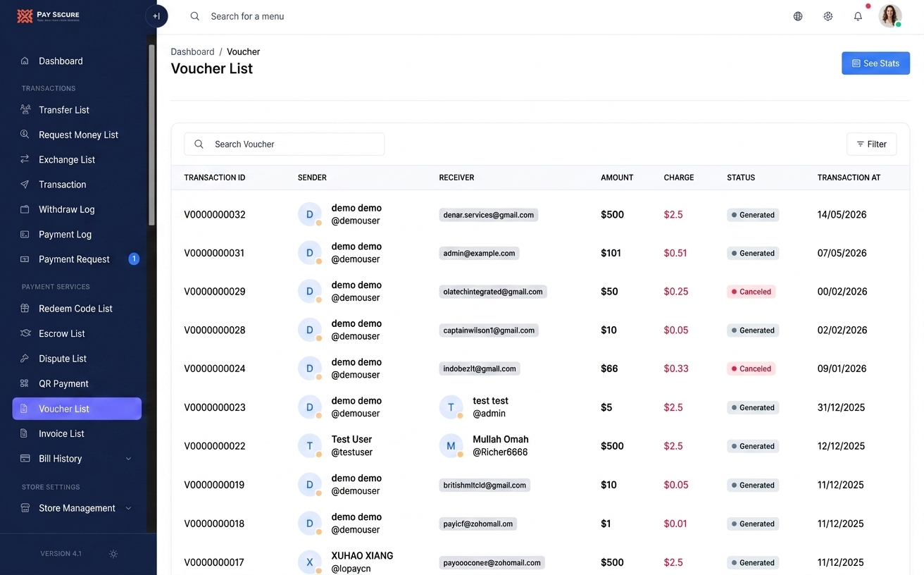This screenshot has width=924, height=575.
Task: Open notifications bell icon
Action: point(858,16)
